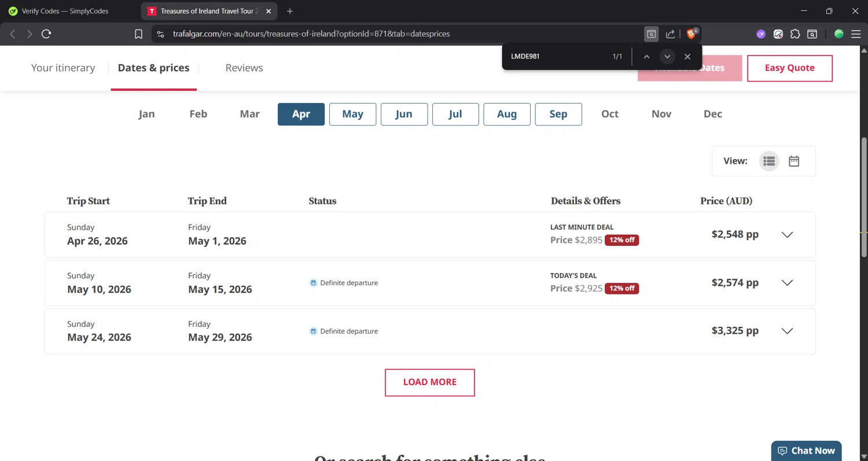Open the browser hamburger menu
868x461 pixels.
click(856, 34)
